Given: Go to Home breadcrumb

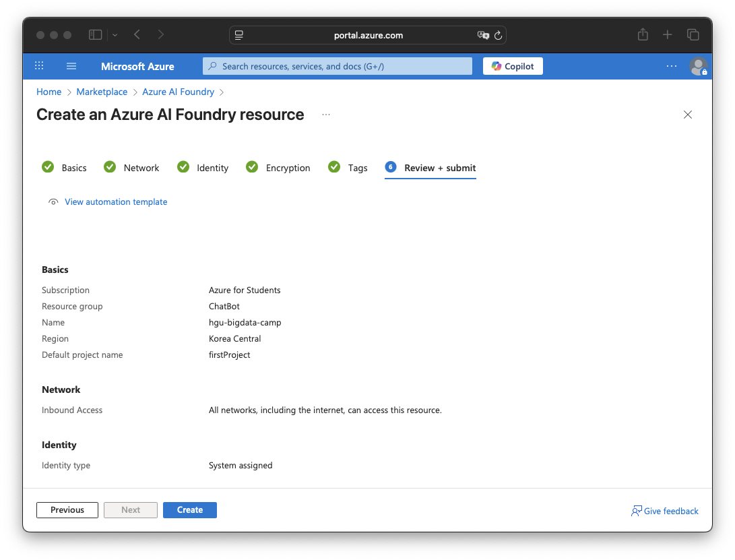Looking at the screenshot, I should [49, 92].
